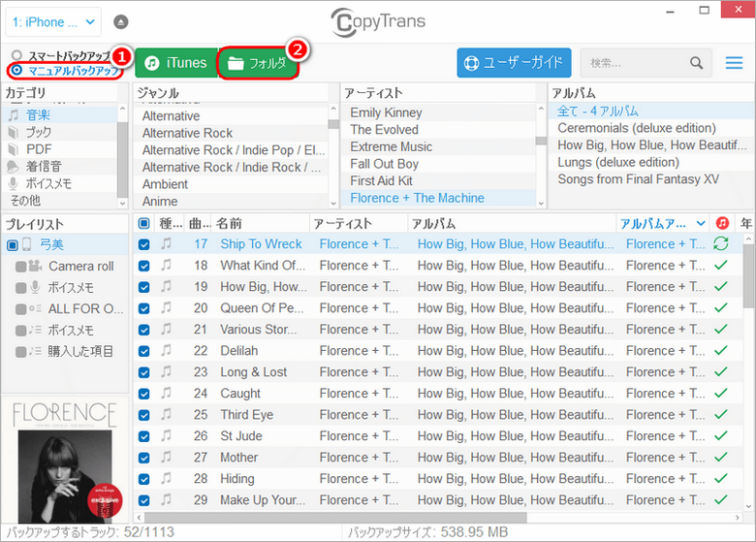Click the ALL FOR O... playlist icon
This screenshot has height=542, width=756.
tap(35, 308)
